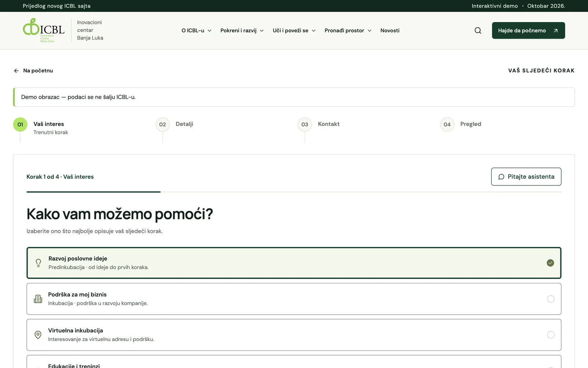Select the Podrška za moj biznis radio
Image resolution: width=588 pixels, height=368 pixels.
tap(551, 299)
